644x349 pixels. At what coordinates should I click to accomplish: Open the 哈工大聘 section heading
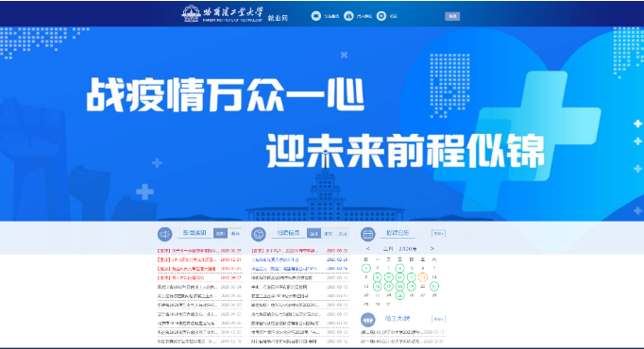coord(398,318)
